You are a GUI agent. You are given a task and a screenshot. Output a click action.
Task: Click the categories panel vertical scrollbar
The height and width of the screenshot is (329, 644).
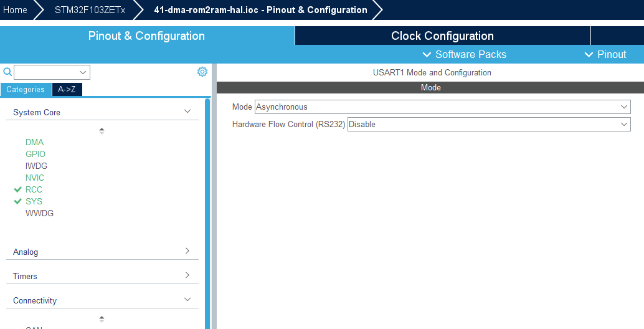click(207, 214)
